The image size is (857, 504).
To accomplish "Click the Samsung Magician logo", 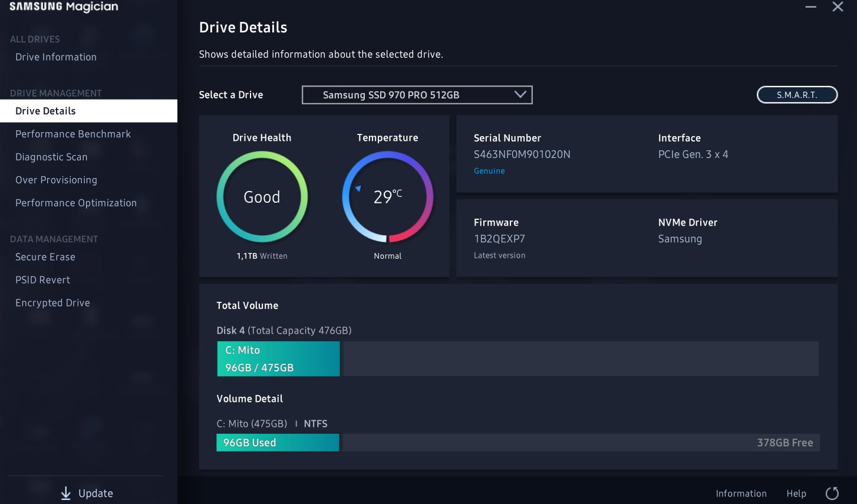I will [x=64, y=7].
